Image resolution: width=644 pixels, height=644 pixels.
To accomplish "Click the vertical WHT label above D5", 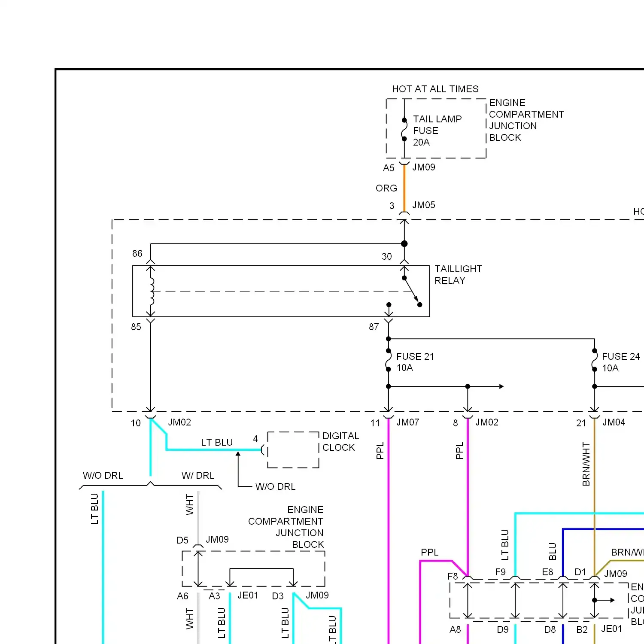I will 190,504.
